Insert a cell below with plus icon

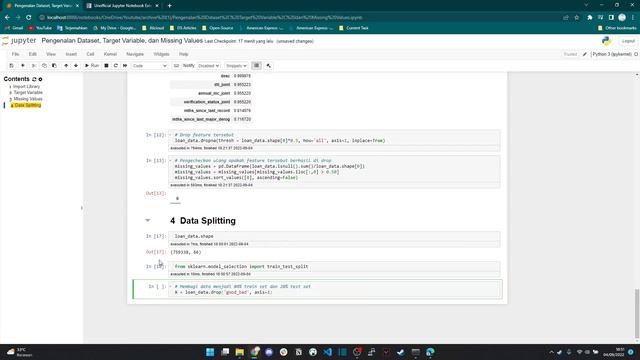point(23,66)
